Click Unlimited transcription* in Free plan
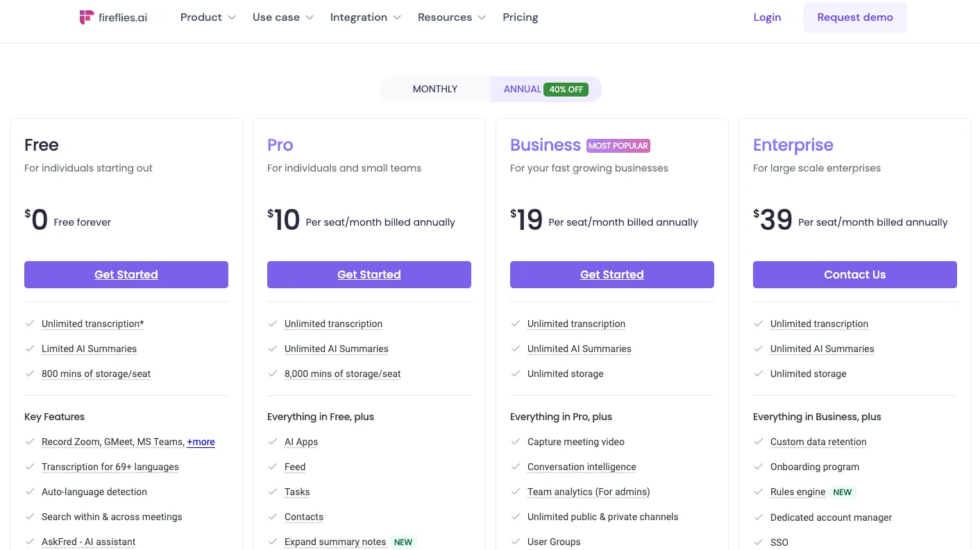Image resolution: width=980 pixels, height=550 pixels. (x=93, y=324)
